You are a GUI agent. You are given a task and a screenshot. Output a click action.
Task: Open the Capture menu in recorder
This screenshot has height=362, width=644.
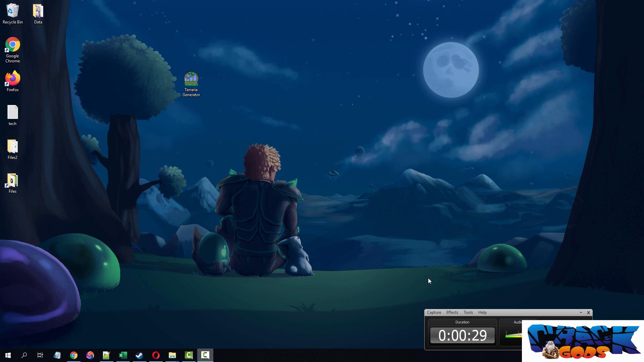tap(434, 312)
